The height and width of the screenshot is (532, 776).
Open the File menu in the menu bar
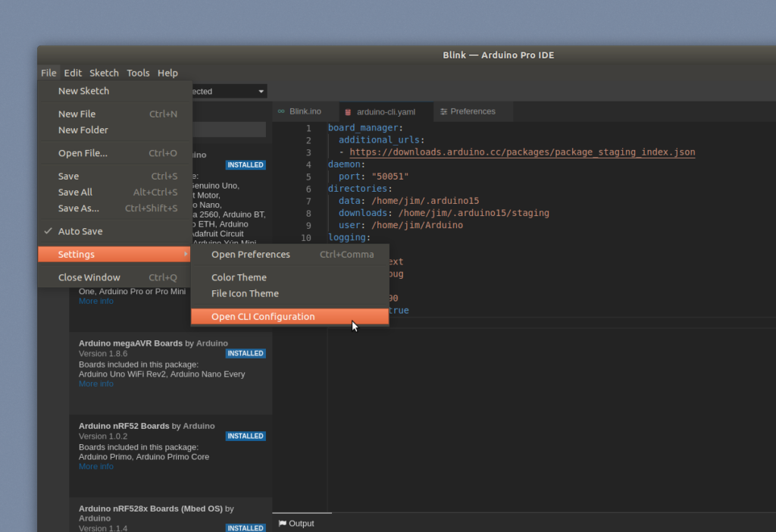(48, 73)
